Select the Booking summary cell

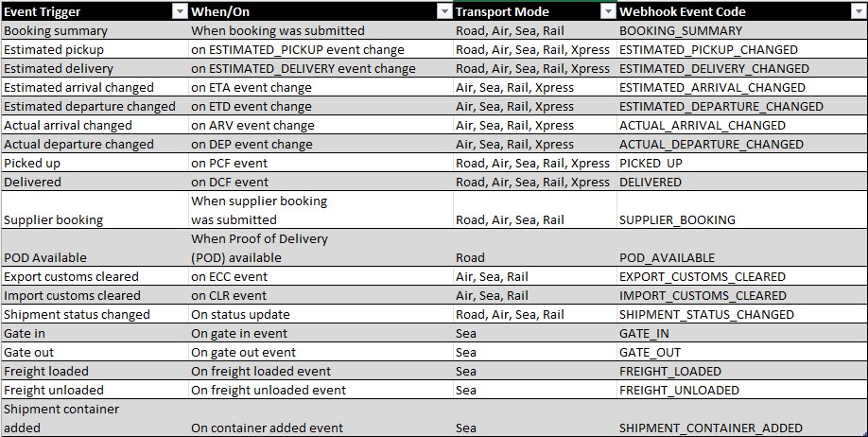(56, 30)
